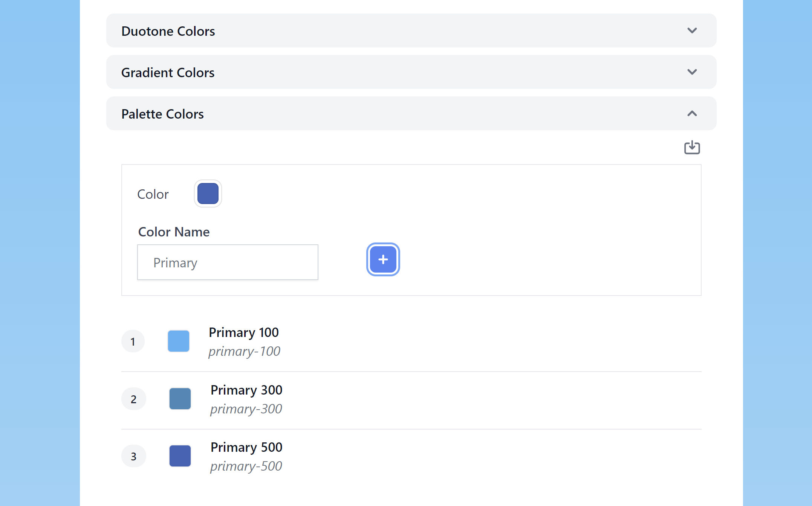Viewport: 812px width, 506px height.
Task: Open the color picker swatch next to Color
Action: (208, 193)
